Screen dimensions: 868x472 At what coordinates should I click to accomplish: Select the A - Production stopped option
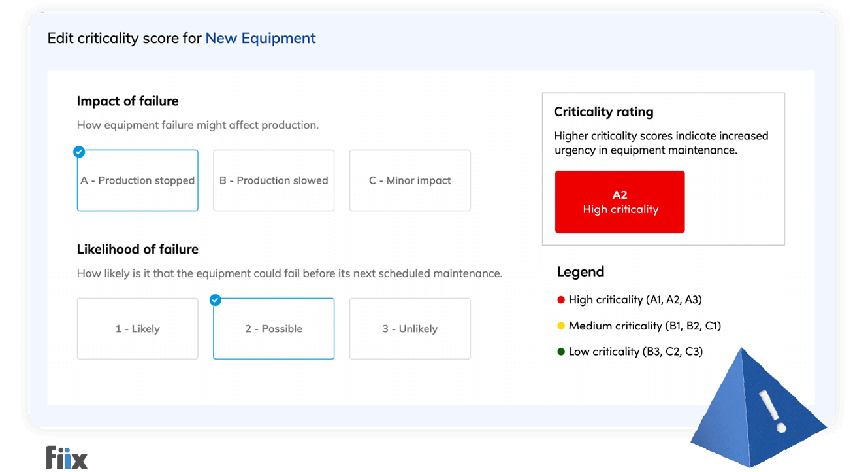137,180
